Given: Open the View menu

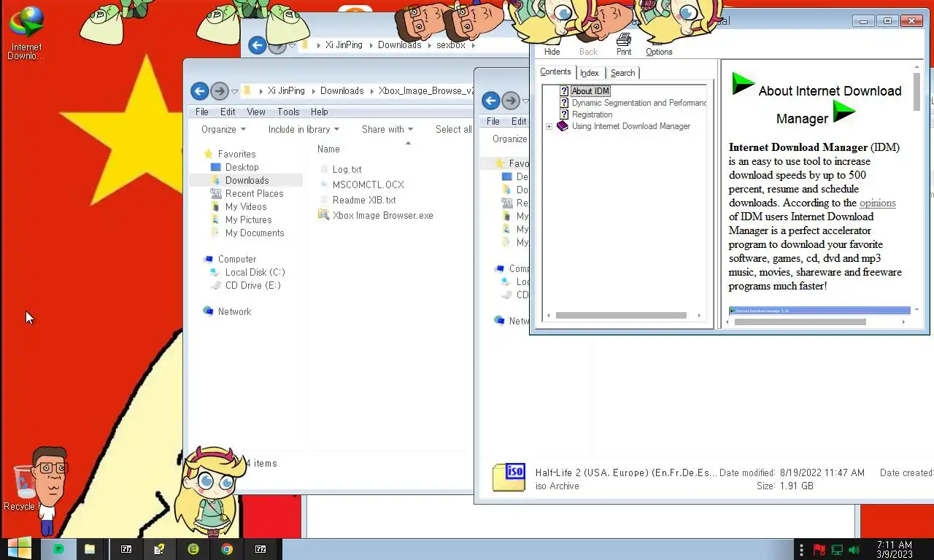Looking at the screenshot, I should (256, 112).
